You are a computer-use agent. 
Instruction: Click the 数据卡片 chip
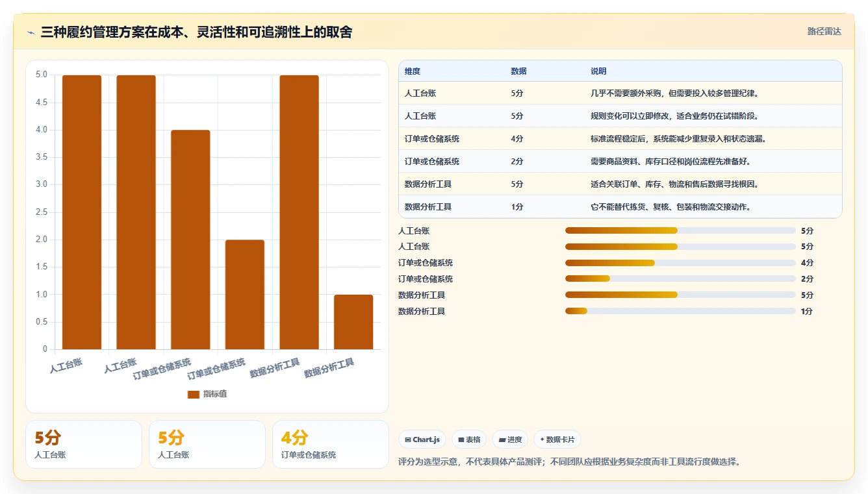tap(557, 439)
